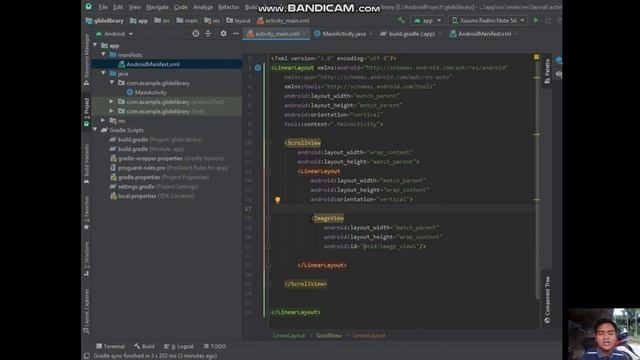
Task: Click the app breadcrumb in navigation bar
Action: 139,20
